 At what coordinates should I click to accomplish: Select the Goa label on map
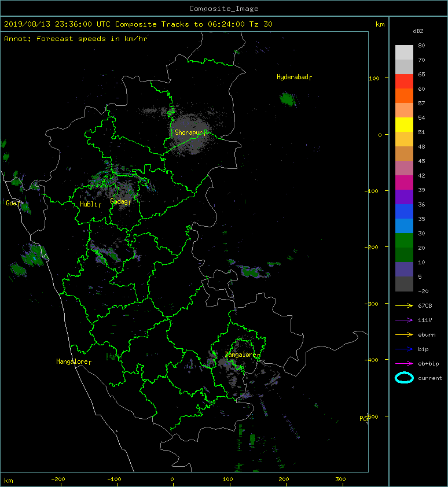coord(13,203)
